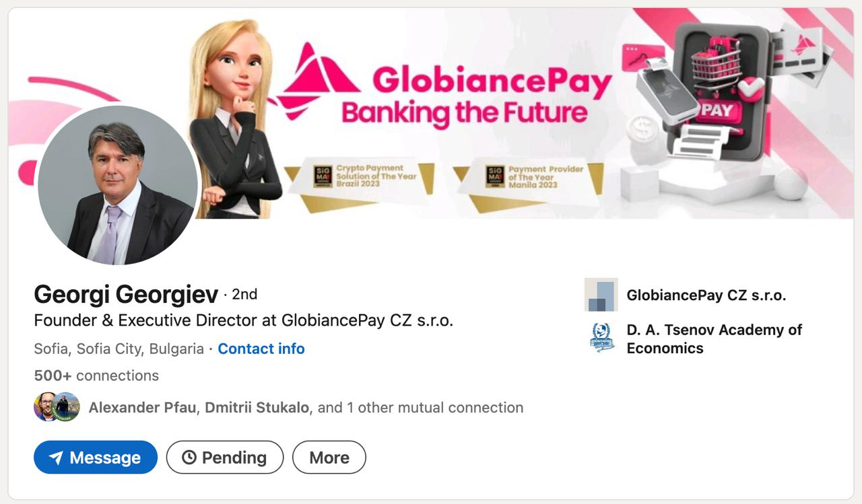
Task: Open the circular profile photo
Action: (117, 186)
